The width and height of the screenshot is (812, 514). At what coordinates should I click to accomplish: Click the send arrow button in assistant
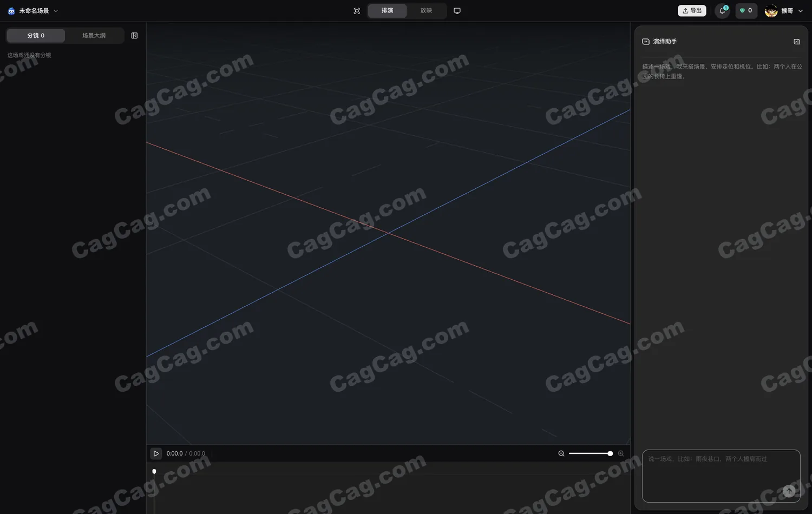pyautogui.click(x=789, y=491)
